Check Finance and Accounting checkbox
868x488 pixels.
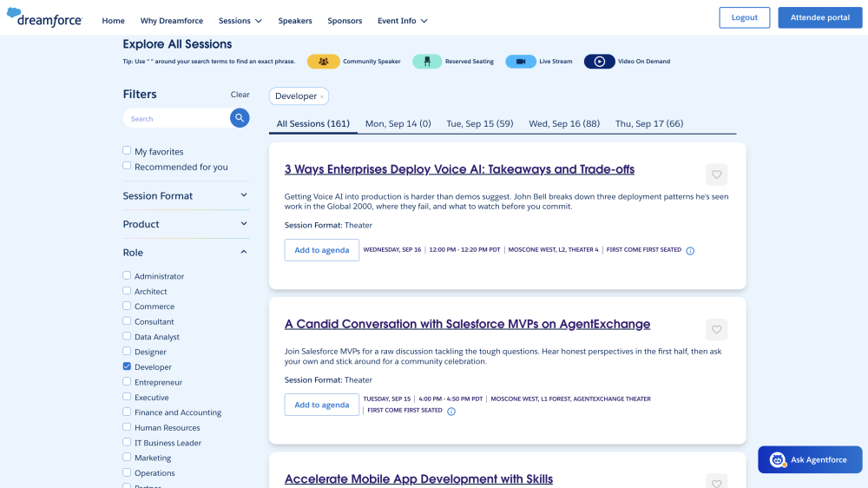point(127,412)
